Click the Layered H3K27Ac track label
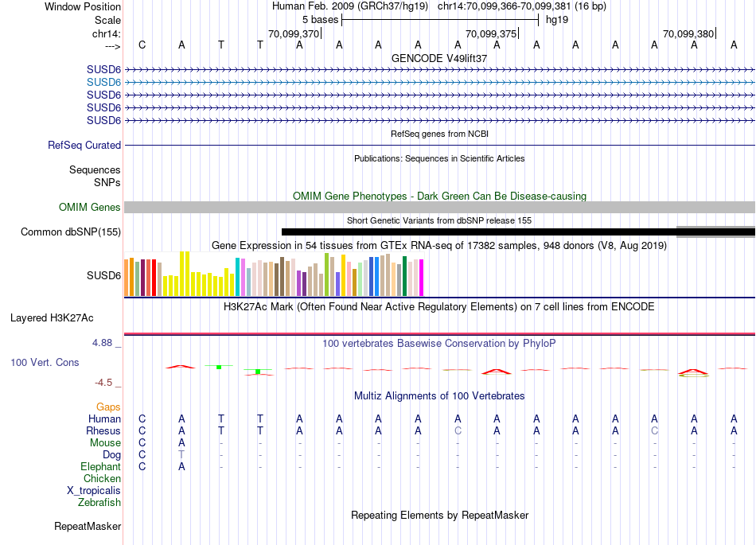The width and height of the screenshot is (756, 545). coord(52,318)
